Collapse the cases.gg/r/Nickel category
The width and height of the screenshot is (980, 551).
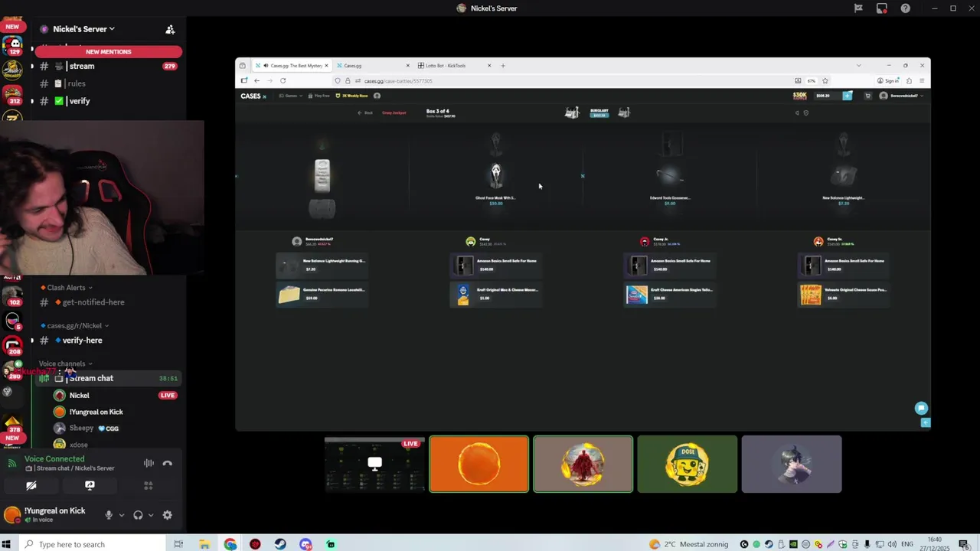(74, 325)
